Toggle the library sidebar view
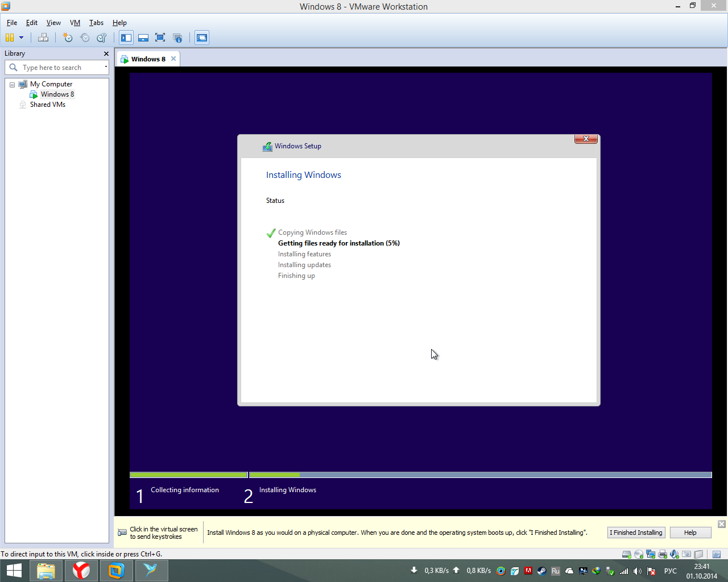Viewport: 728px width, 582px height. [x=126, y=38]
